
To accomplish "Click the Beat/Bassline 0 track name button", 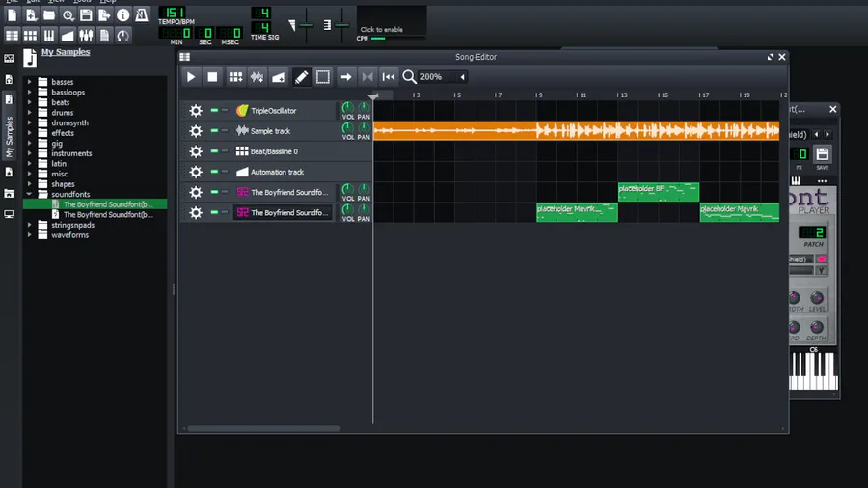I will click(283, 151).
